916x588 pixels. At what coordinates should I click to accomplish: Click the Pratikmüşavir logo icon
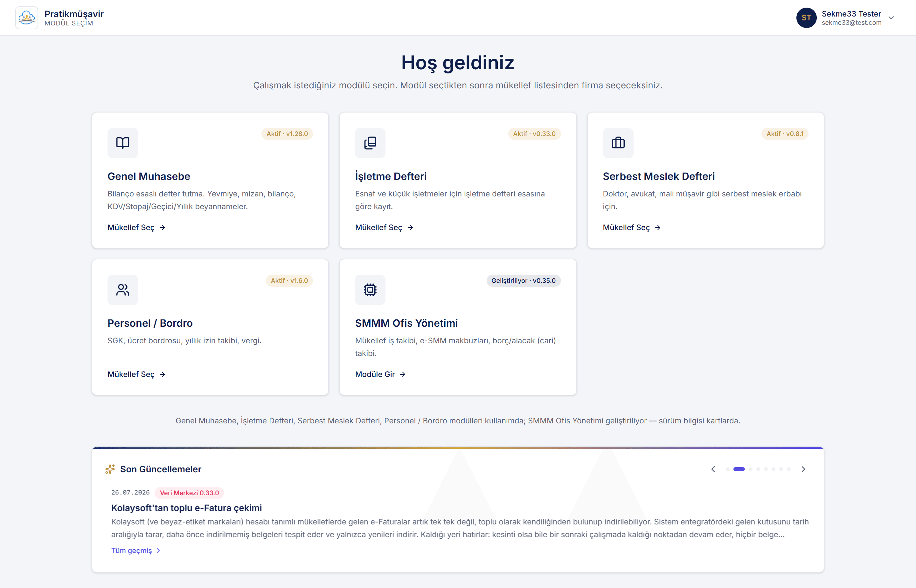(x=26, y=17)
